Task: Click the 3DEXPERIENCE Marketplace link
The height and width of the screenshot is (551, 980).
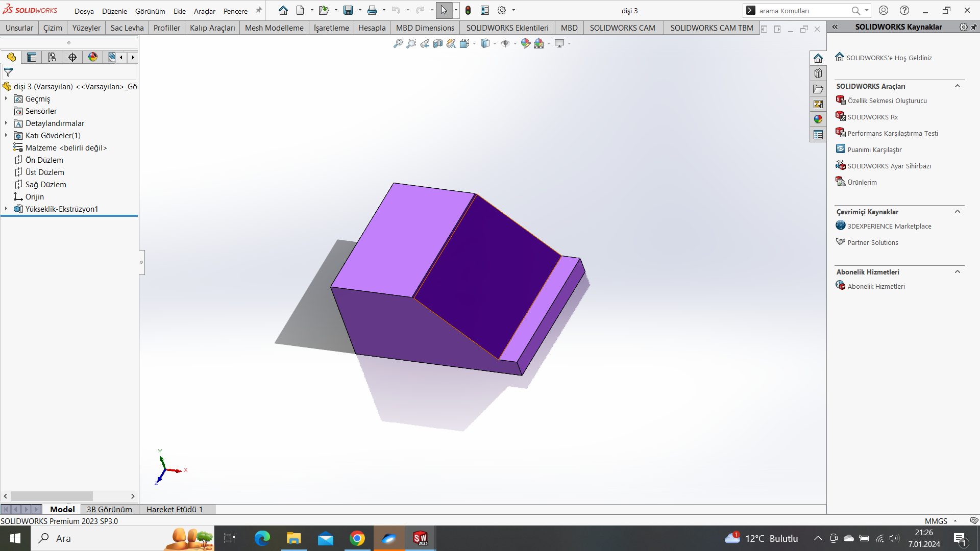Action: pos(889,226)
